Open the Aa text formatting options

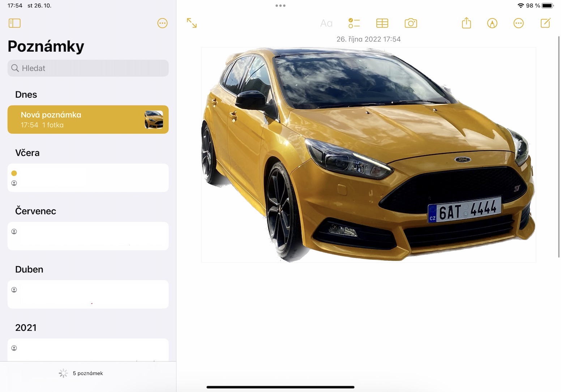pyautogui.click(x=326, y=24)
